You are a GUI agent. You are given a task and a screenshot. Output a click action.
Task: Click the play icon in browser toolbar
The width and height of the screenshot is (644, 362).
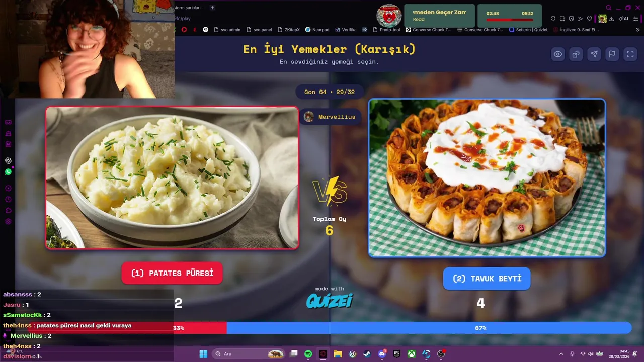pyautogui.click(x=580, y=19)
